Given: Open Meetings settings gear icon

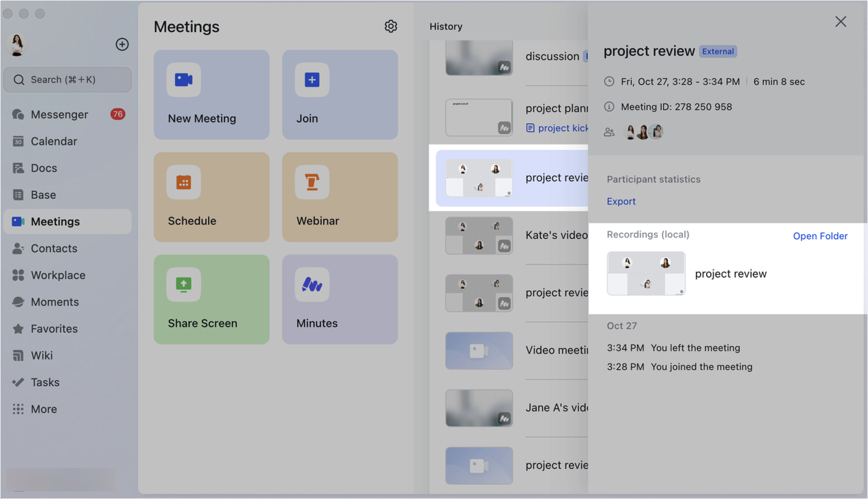Looking at the screenshot, I should 390,27.
